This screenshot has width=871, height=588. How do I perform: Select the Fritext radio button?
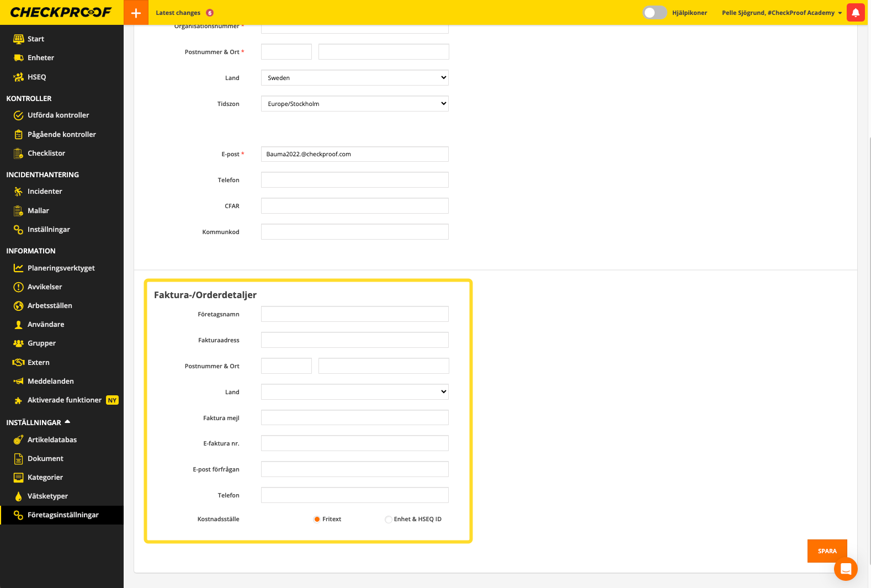click(317, 520)
